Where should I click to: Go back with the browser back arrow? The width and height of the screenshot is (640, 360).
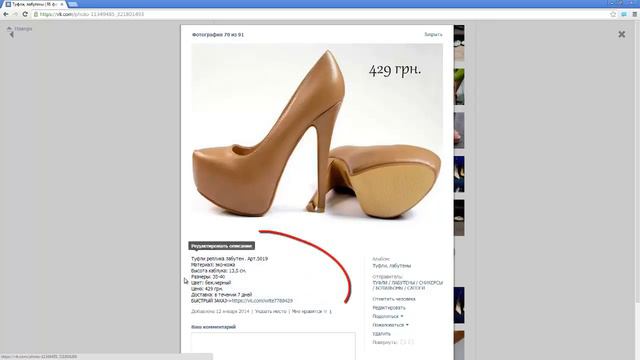6,14
